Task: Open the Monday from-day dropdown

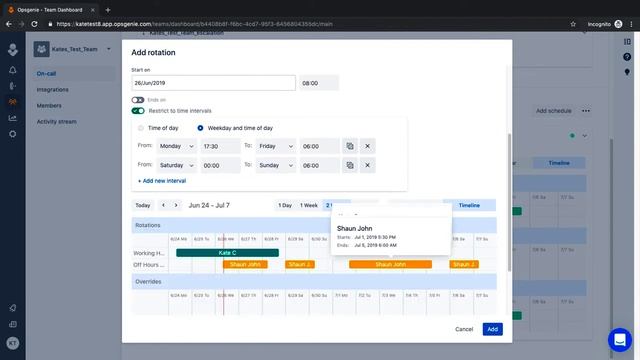Action: click(x=176, y=146)
